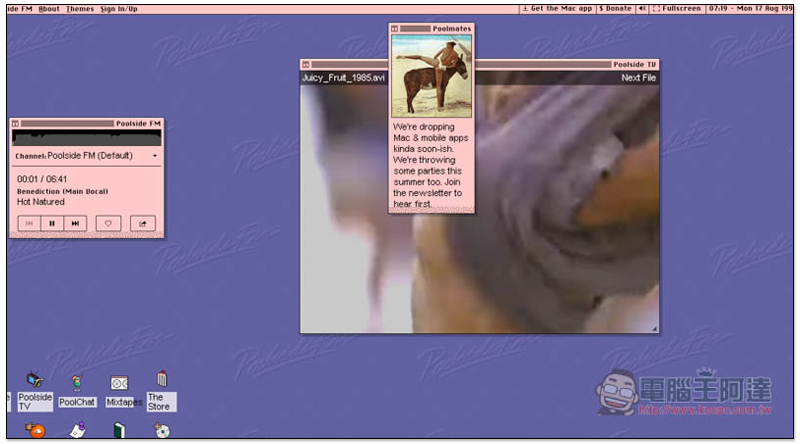The height and width of the screenshot is (444, 800).
Task: Click Sign In/Up in the menu bar
Action: (119, 9)
